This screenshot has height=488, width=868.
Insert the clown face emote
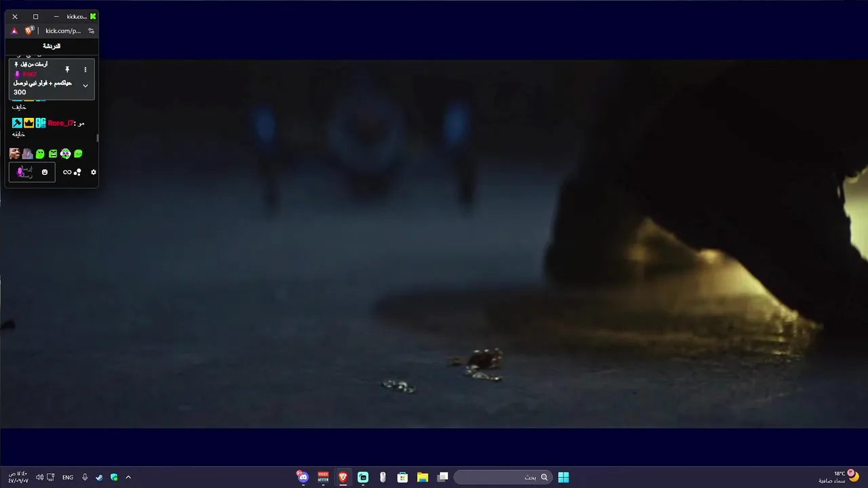coord(65,154)
